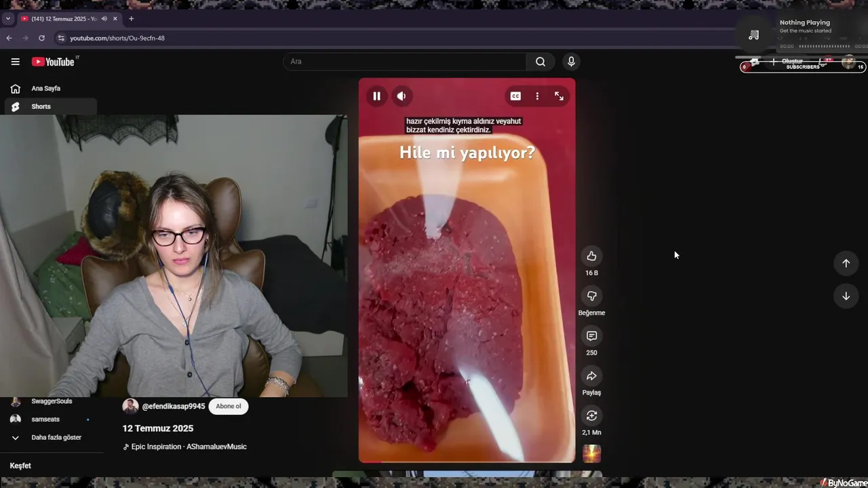Click the address bar URL
This screenshot has width=868, height=488.
pos(117,38)
